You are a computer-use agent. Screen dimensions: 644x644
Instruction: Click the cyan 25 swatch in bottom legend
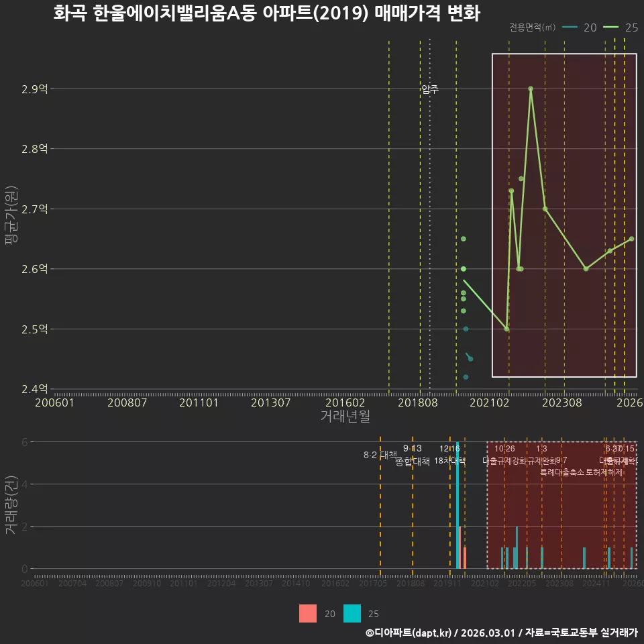pyautogui.click(x=352, y=614)
